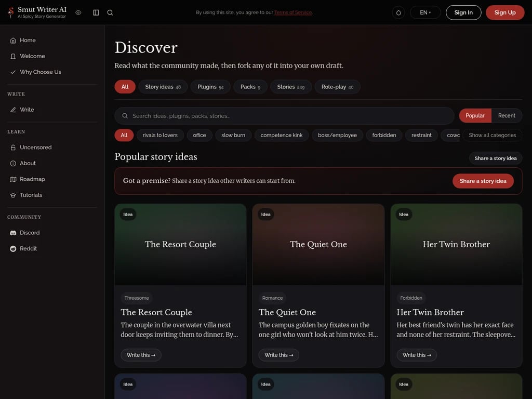532x399 pixels.
Task: Filter by rivals to lovers tag
Action: (160, 135)
